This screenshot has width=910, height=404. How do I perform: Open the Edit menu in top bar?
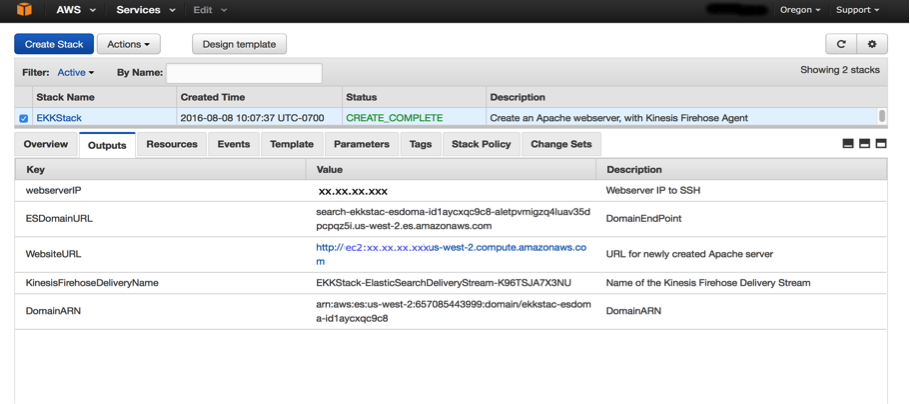[210, 10]
